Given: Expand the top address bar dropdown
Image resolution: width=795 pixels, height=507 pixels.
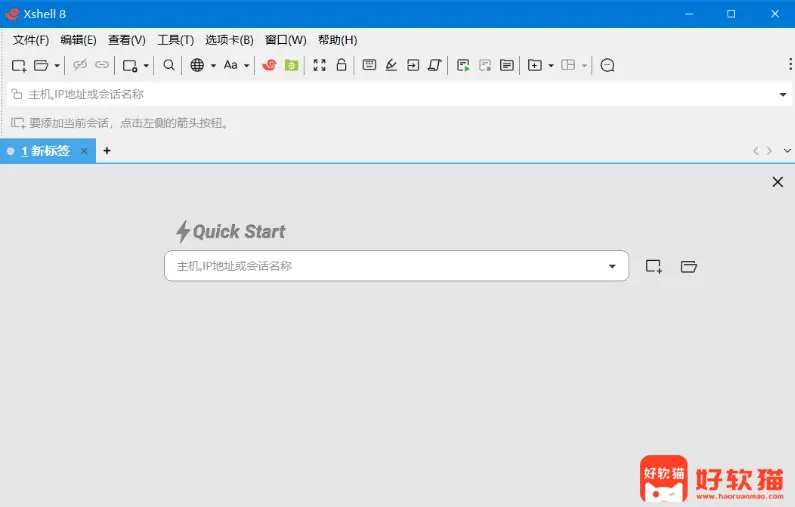Looking at the screenshot, I should [783, 95].
